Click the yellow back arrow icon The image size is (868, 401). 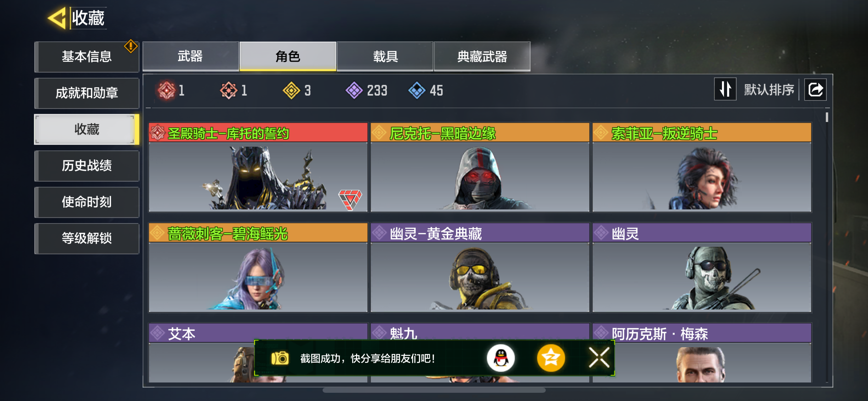tap(57, 18)
